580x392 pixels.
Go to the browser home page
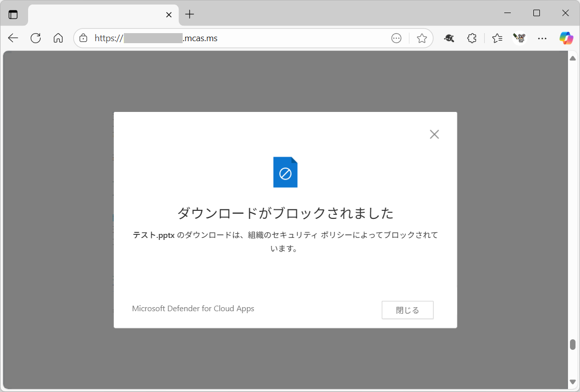coord(58,38)
